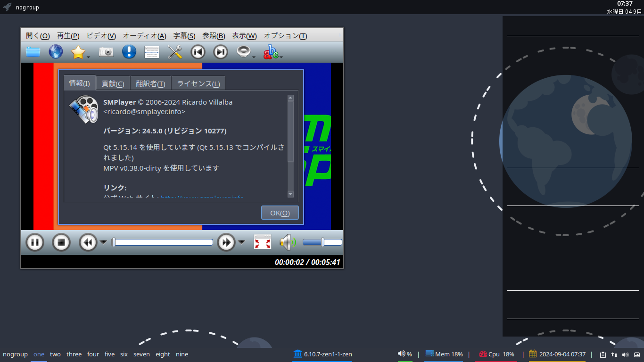Click the 00:00:02 / 00:05:41 time display
This screenshot has width=644, height=362.
pos(307,262)
